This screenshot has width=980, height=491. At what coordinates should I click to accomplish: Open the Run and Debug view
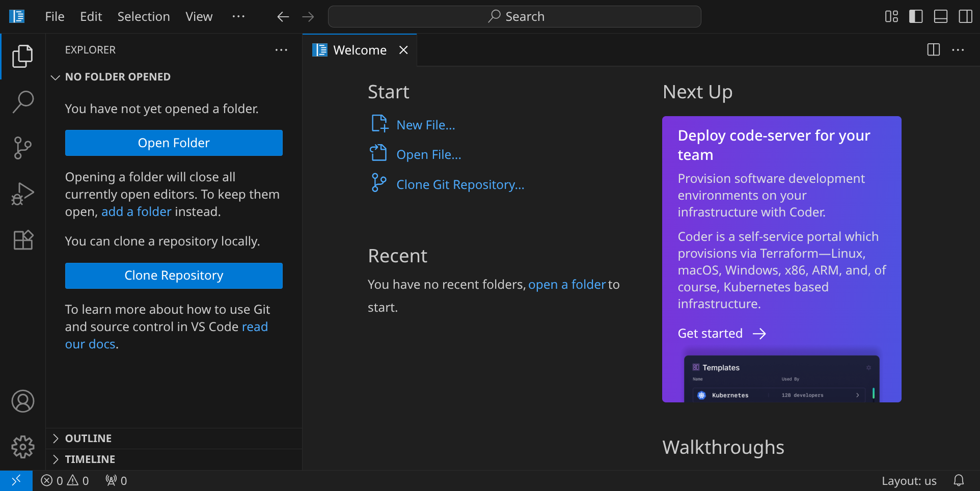(x=22, y=194)
